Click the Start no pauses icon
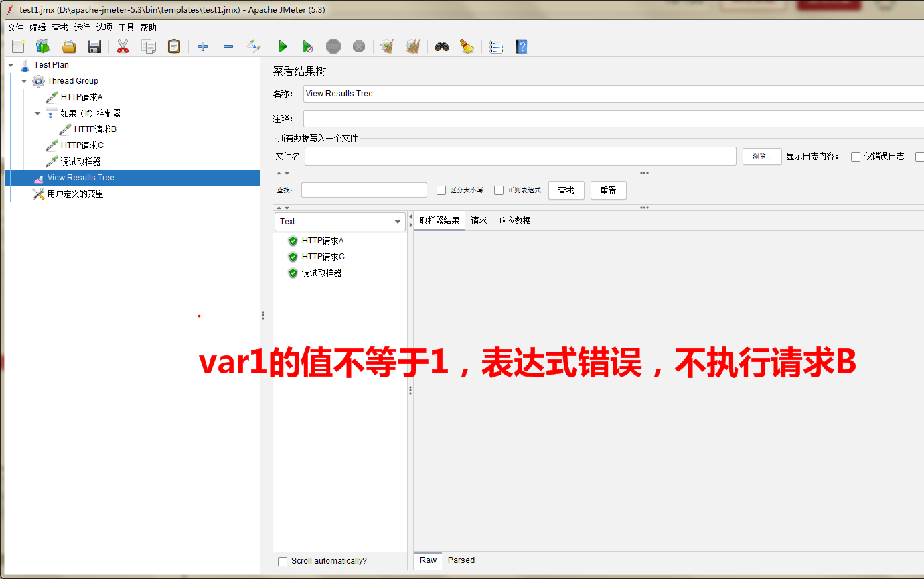924x579 pixels. [x=308, y=46]
